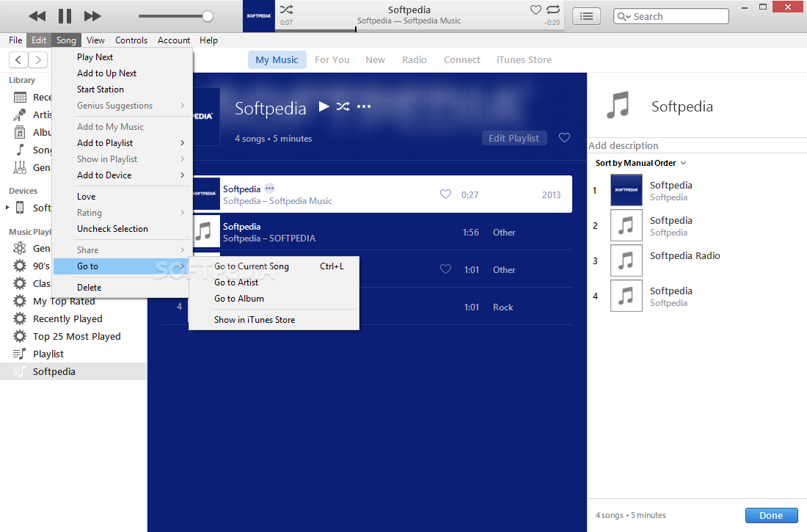Click the Edit Playlist button

[x=514, y=138]
